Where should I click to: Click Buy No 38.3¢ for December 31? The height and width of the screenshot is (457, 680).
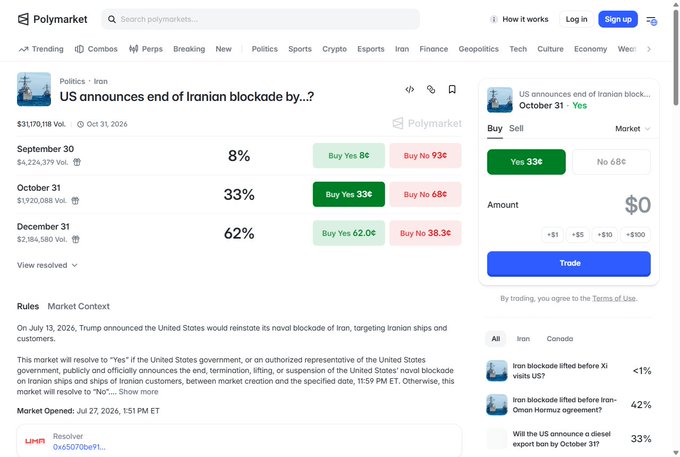(425, 233)
